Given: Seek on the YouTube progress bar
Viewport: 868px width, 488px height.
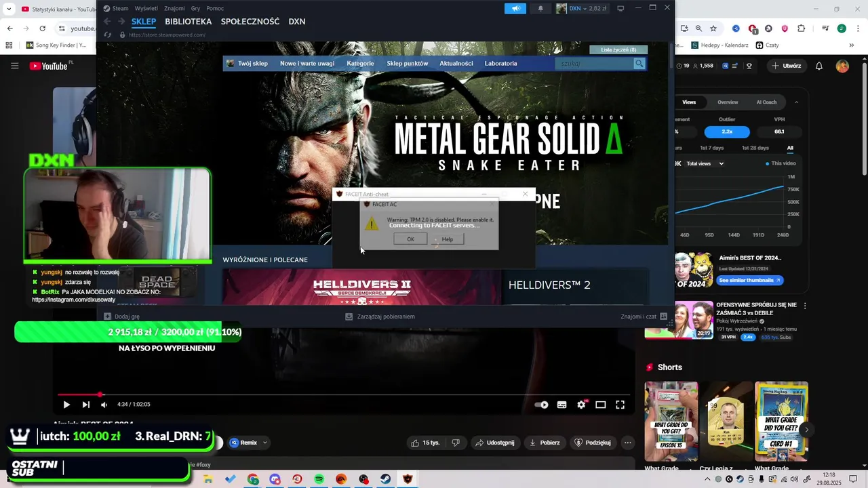Looking at the screenshot, I should [x=343, y=394].
